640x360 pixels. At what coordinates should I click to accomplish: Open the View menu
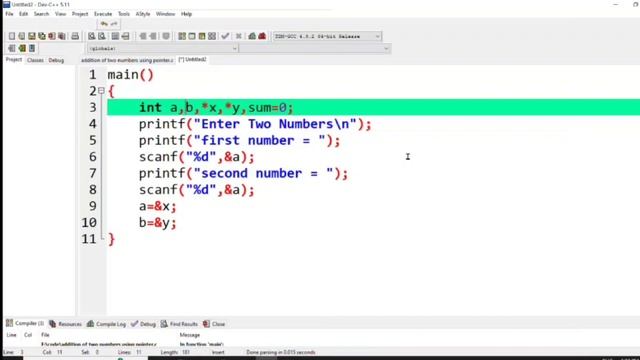click(60, 14)
